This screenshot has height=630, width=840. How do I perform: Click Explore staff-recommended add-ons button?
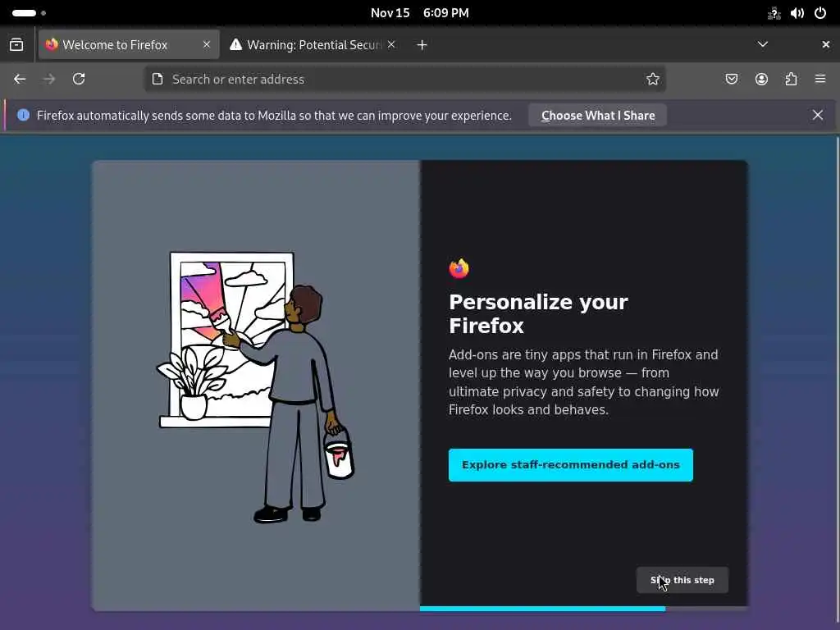571,465
